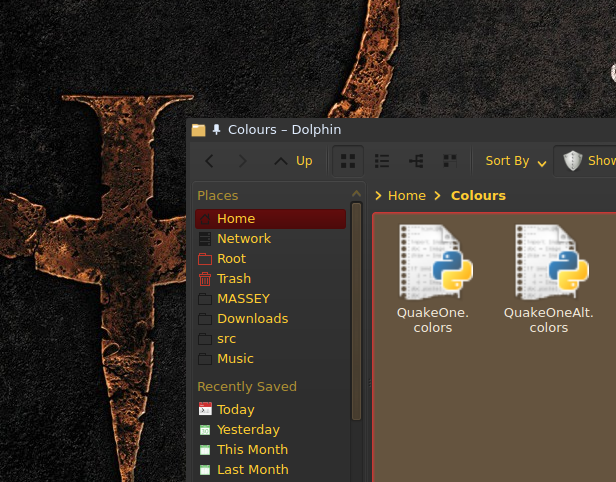This screenshot has height=482, width=616.
Task: Show files saved Yesterday
Action: tap(270, 430)
